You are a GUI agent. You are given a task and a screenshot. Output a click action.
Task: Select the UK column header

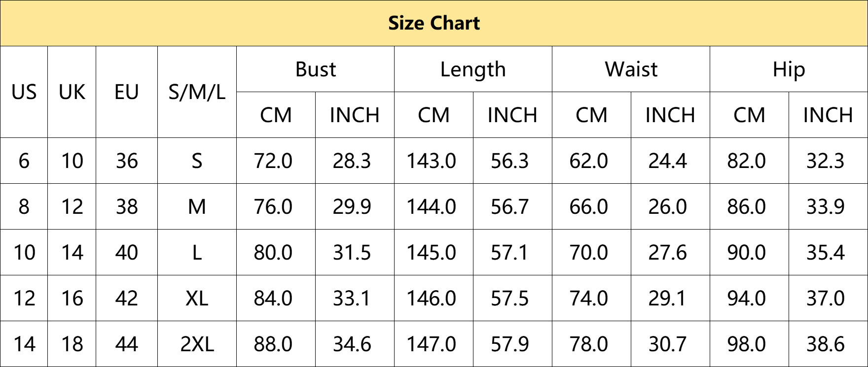click(72, 92)
